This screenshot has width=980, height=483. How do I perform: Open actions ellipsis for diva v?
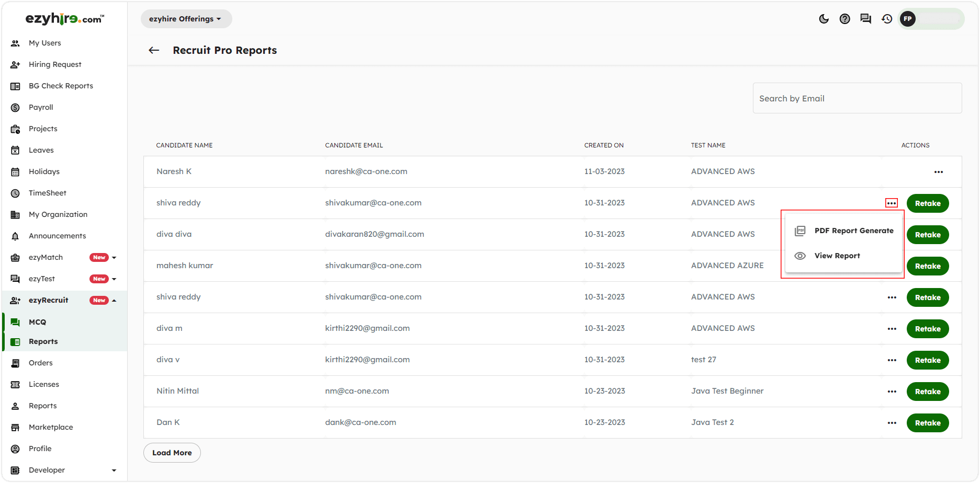click(x=892, y=360)
